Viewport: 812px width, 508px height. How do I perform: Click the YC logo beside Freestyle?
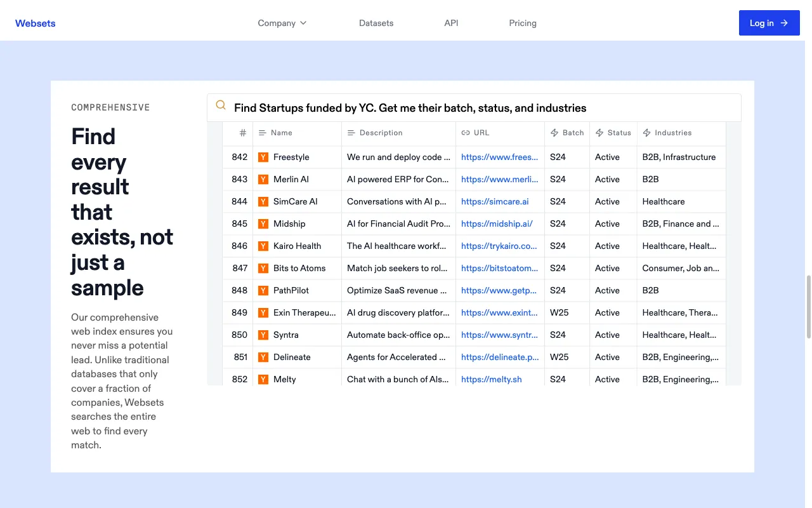(263, 157)
